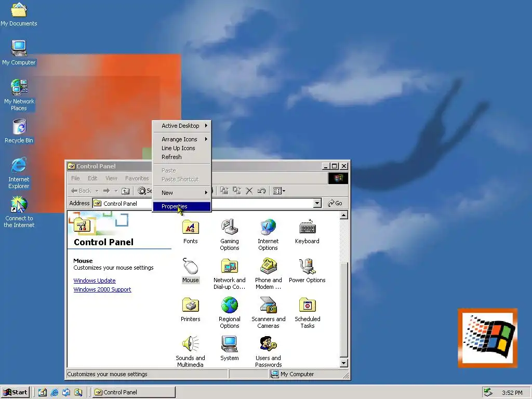Screen dimensions: 532x399
Task: Open the Views dropdown in toolbar
Action: [x=279, y=191]
